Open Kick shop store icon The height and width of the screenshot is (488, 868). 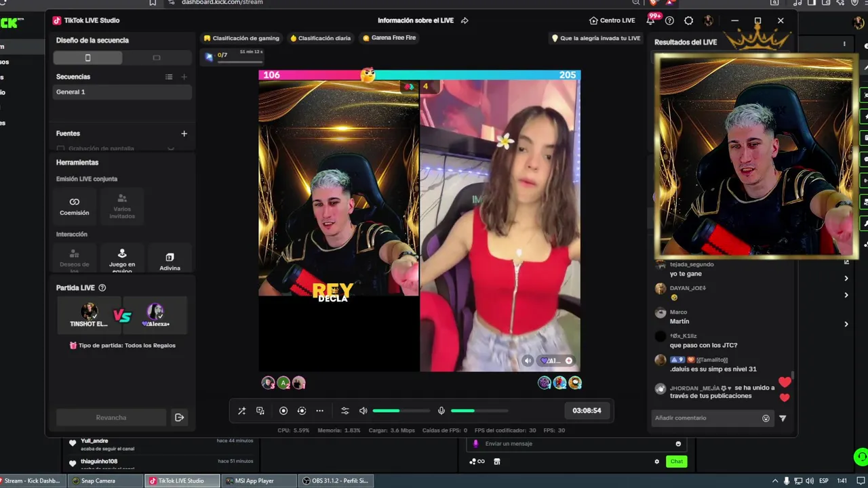[x=497, y=462]
